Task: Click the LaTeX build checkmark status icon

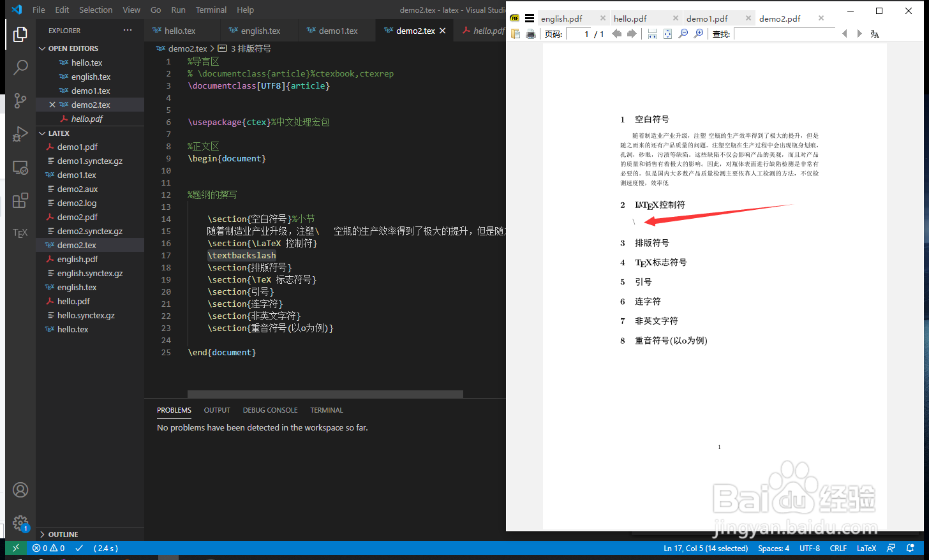Action: tap(79, 548)
